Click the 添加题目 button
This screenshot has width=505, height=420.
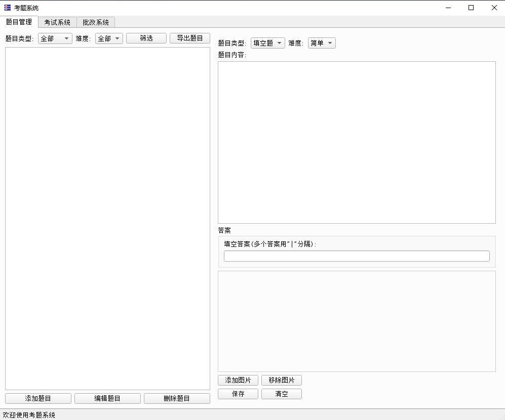(38, 398)
